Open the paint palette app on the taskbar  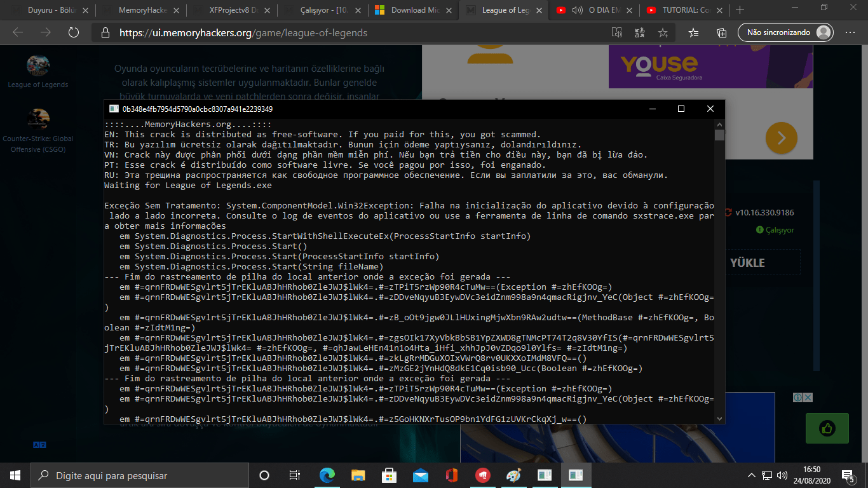[513, 475]
